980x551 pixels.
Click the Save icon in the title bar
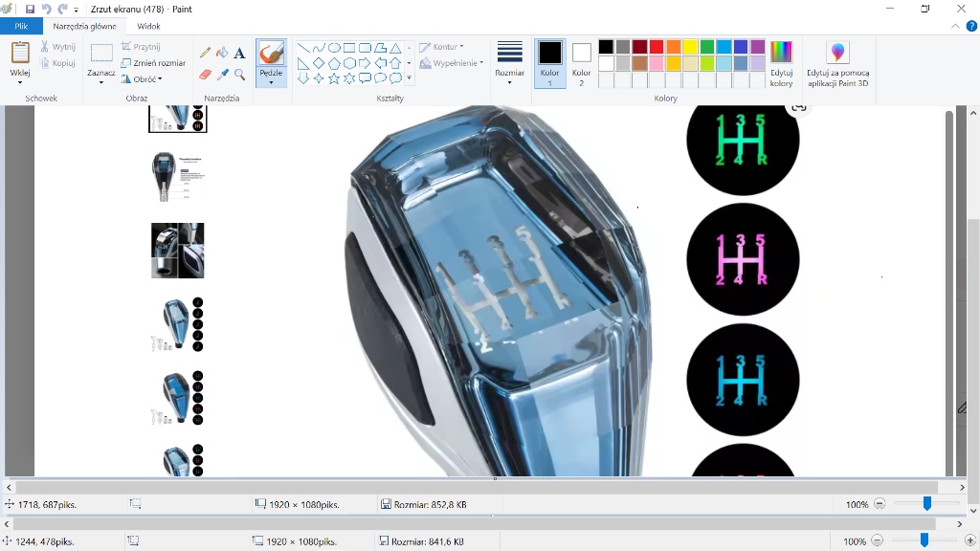coord(30,9)
